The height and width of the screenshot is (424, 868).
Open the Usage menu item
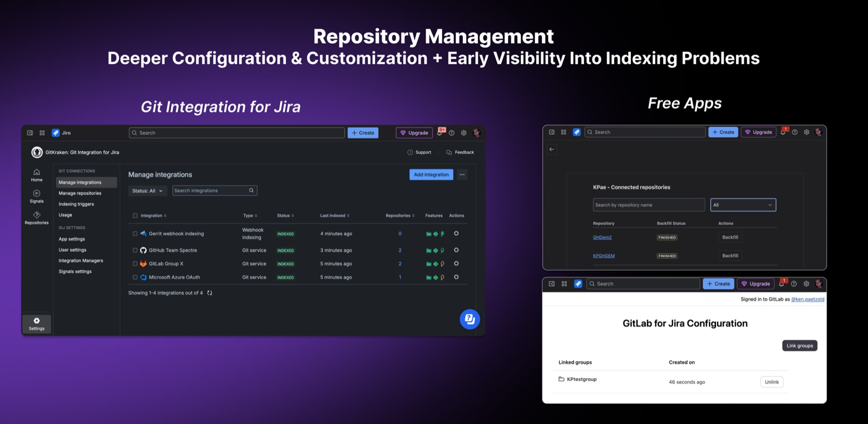coord(66,215)
